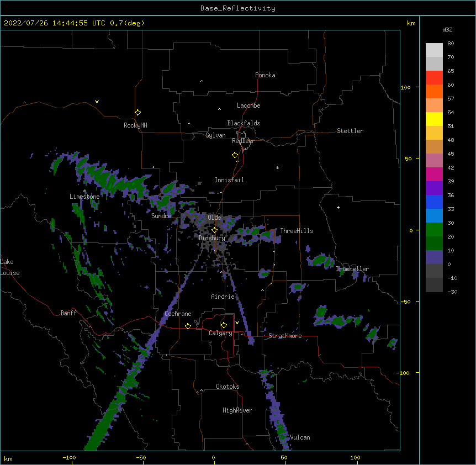Click the 100 tick label on the right axis
The image size is (476, 465).
click(x=405, y=87)
